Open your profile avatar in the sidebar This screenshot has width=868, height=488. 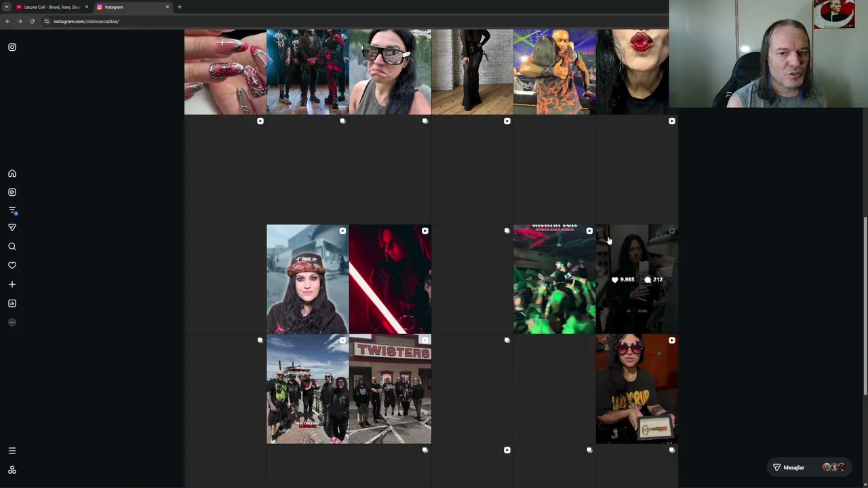pyautogui.click(x=12, y=323)
